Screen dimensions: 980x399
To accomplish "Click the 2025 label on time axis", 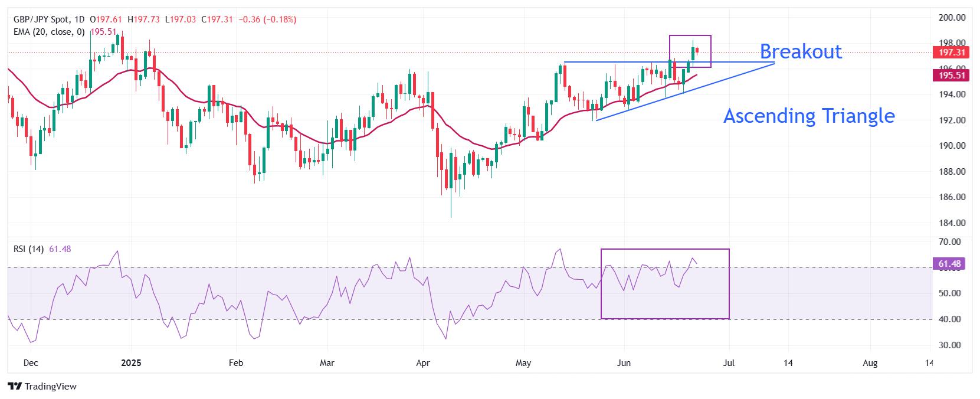I will coord(130,363).
